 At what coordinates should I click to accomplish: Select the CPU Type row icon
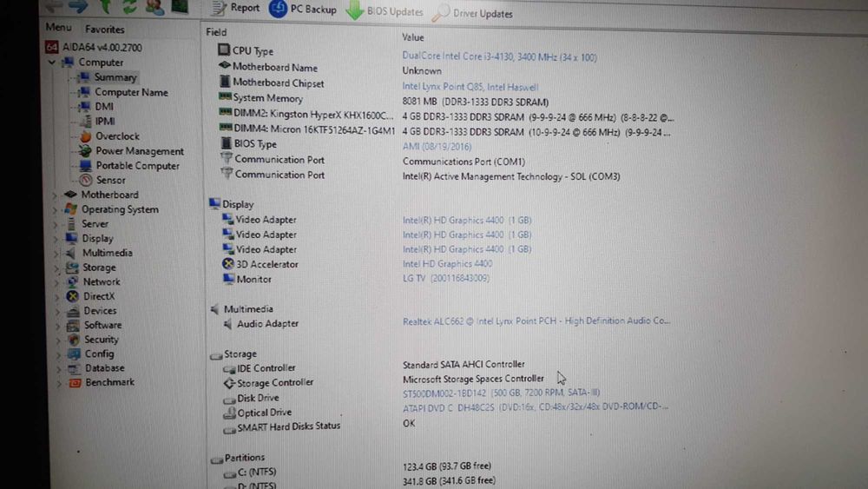pyautogui.click(x=224, y=50)
